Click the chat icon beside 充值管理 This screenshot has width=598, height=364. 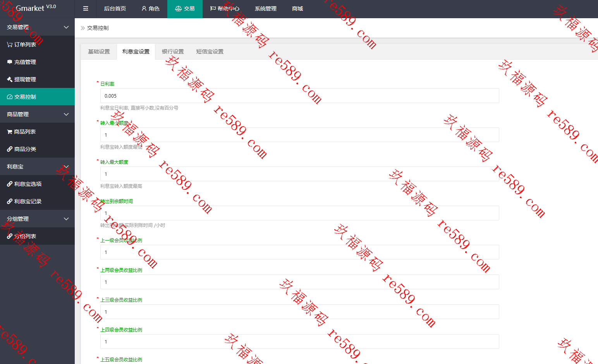tap(10, 62)
